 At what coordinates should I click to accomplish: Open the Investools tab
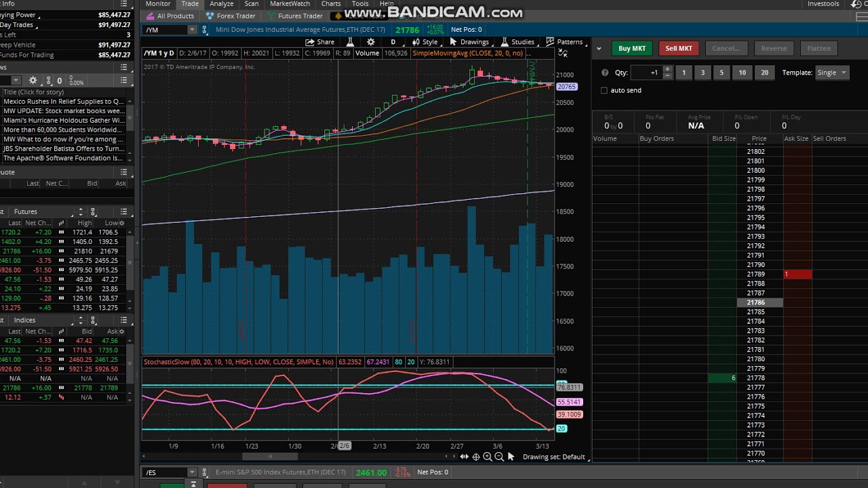coord(823,4)
